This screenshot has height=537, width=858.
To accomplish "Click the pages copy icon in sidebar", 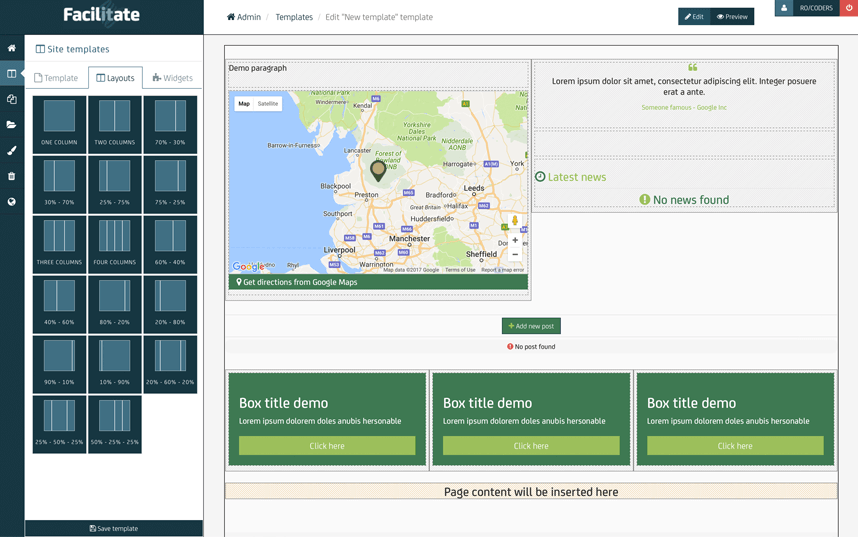I will point(12,99).
